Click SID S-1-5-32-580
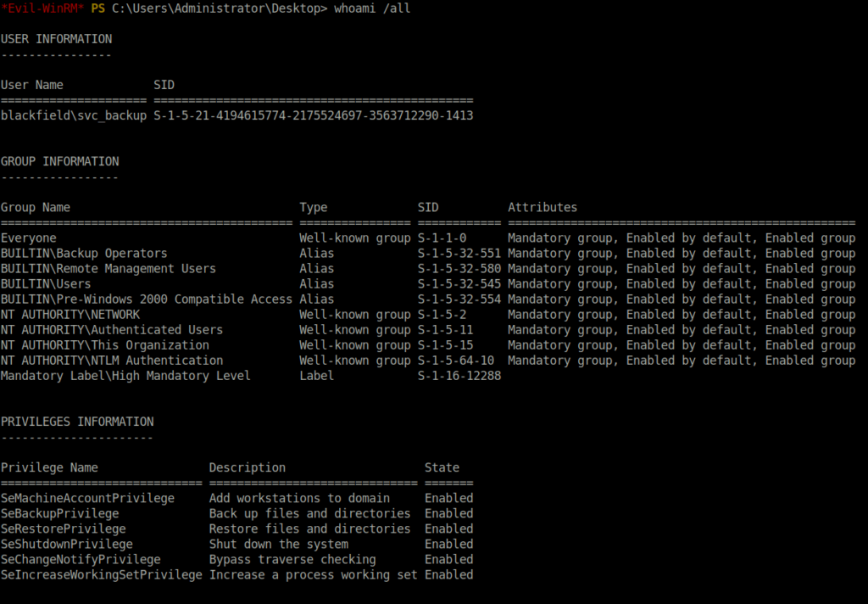 [x=459, y=269]
